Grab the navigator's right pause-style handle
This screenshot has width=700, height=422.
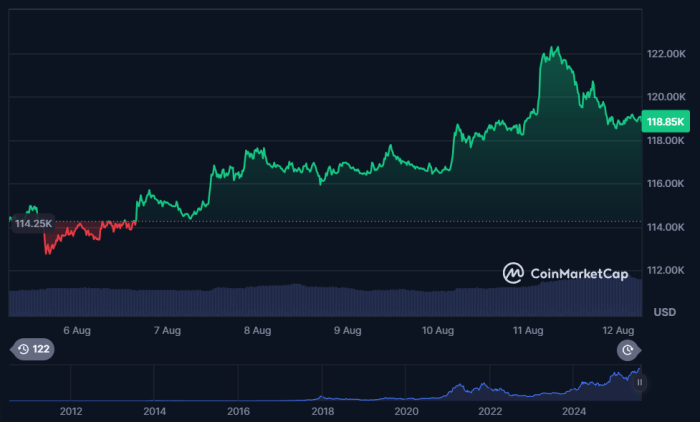(639, 382)
